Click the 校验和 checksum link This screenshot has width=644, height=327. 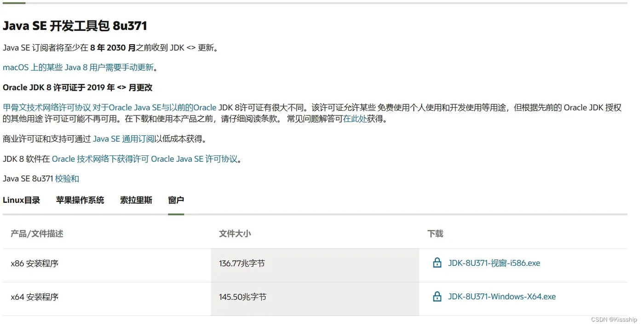tap(67, 179)
